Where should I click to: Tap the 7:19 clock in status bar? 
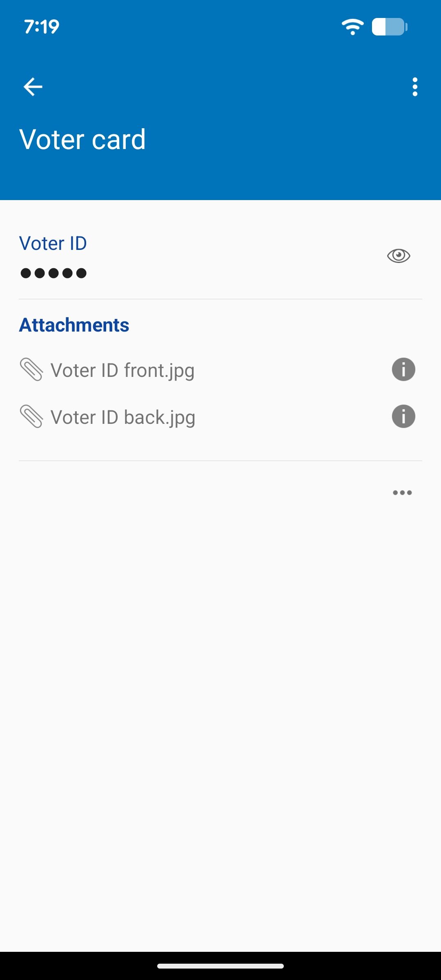click(42, 27)
